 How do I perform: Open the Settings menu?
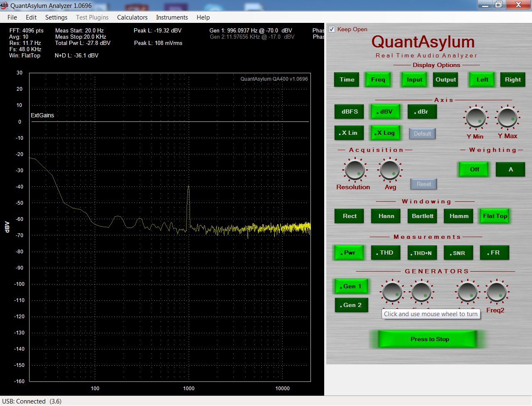point(56,17)
